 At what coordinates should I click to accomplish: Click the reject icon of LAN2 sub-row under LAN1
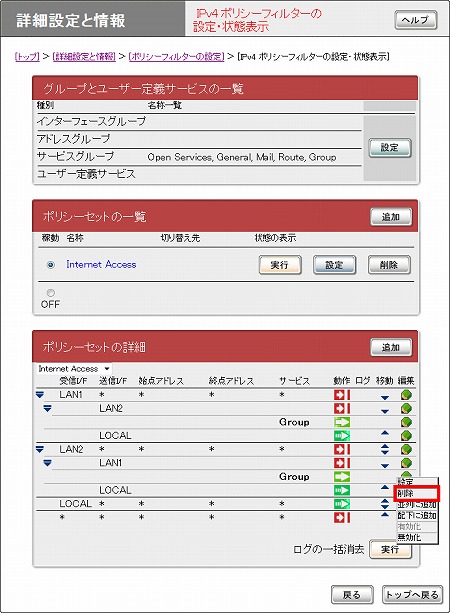(x=342, y=409)
